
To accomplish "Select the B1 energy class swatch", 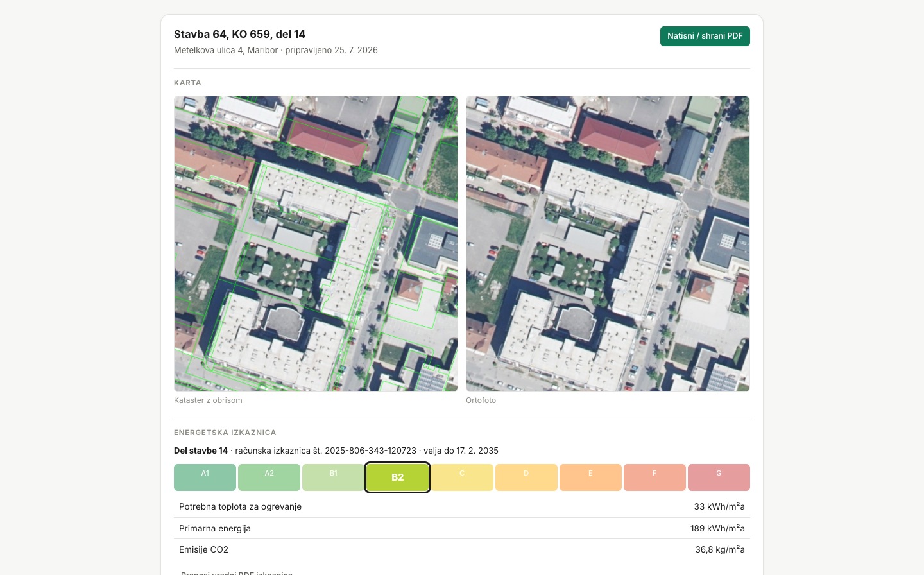I will coord(333,477).
